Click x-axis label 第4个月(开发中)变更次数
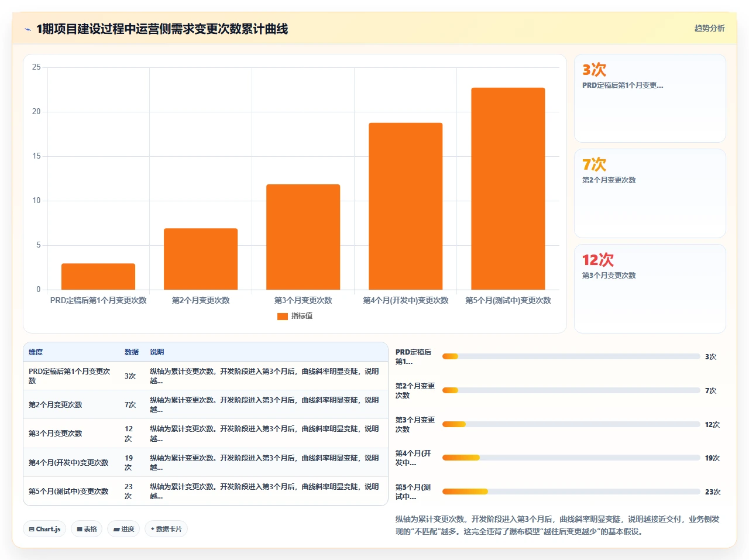This screenshot has width=749, height=560. point(406,300)
